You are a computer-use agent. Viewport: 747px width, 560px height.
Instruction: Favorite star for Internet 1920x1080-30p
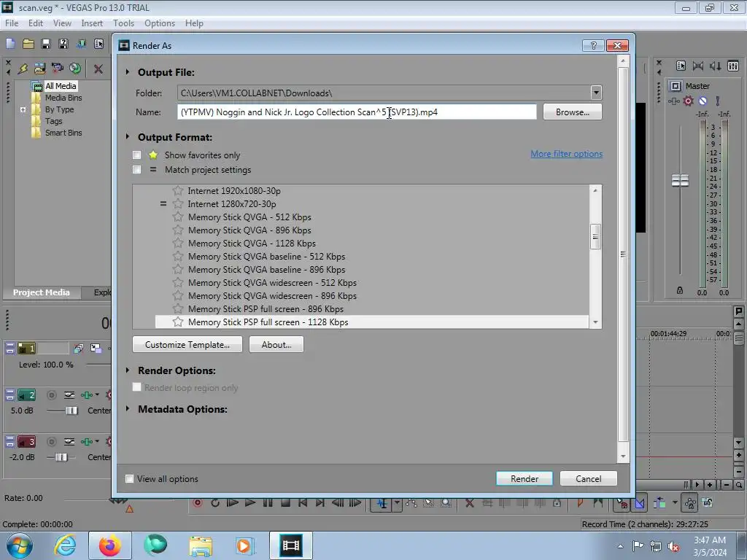(178, 191)
